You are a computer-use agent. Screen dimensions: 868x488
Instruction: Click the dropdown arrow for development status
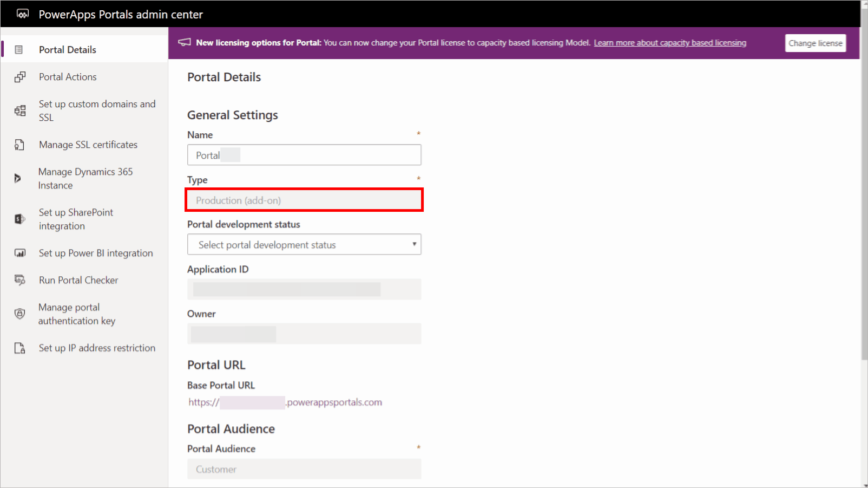414,244
